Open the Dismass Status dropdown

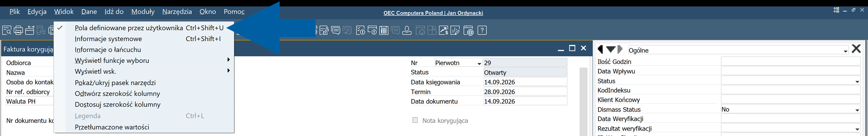click(x=857, y=110)
